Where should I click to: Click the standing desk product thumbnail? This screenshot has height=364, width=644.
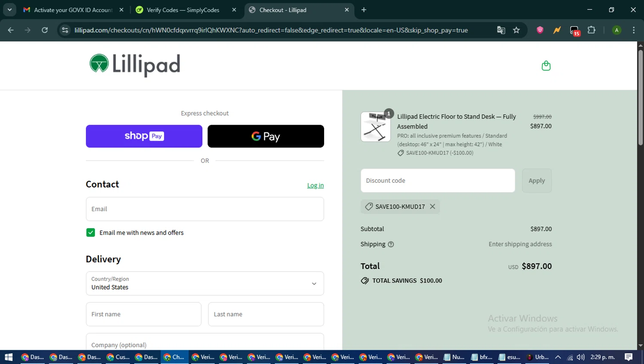pos(376,127)
